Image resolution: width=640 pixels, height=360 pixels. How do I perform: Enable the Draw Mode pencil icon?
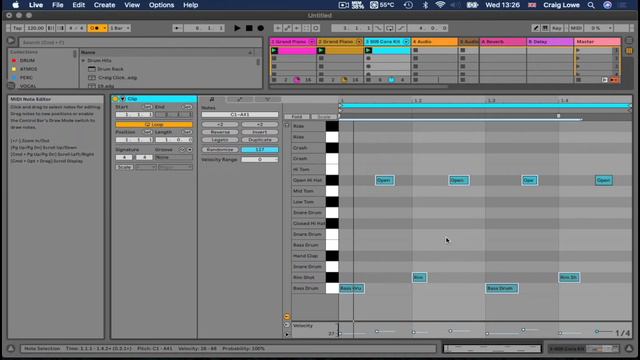[x=536, y=28]
